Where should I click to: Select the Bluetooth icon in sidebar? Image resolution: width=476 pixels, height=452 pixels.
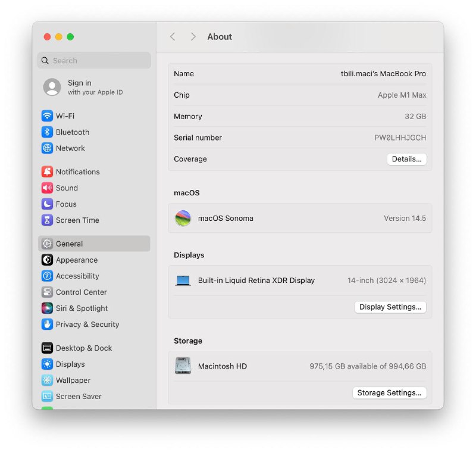pyautogui.click(x=47, y=132)
